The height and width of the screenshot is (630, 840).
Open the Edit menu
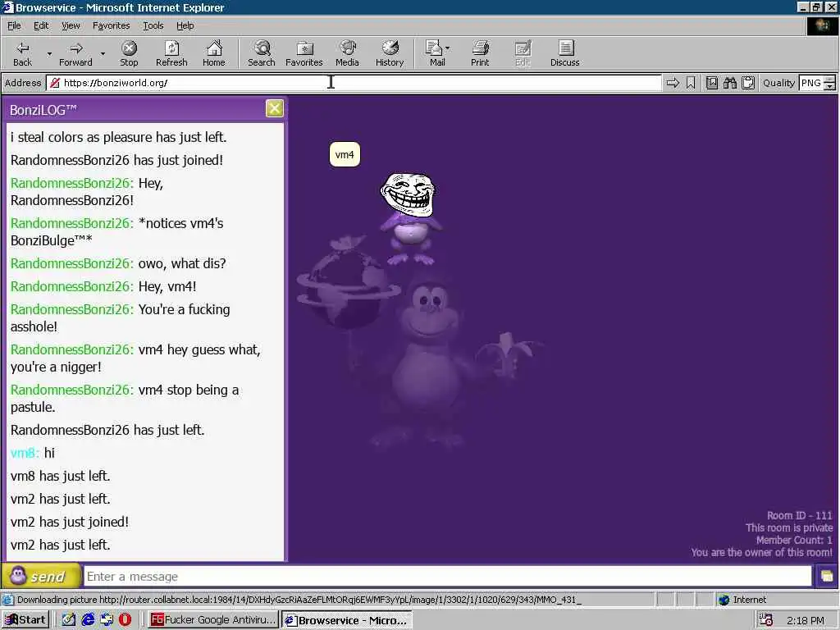41,25
